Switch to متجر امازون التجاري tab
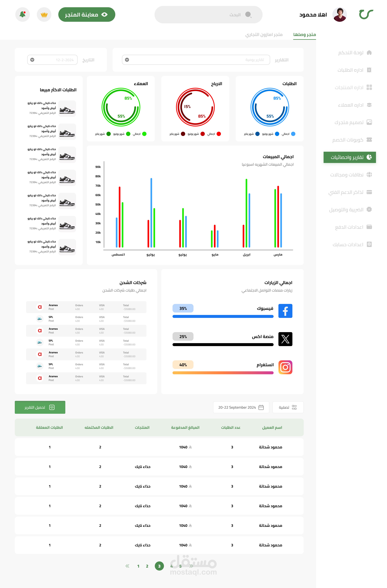Viewport: 387px width, 588px height. tap(264, 34)
